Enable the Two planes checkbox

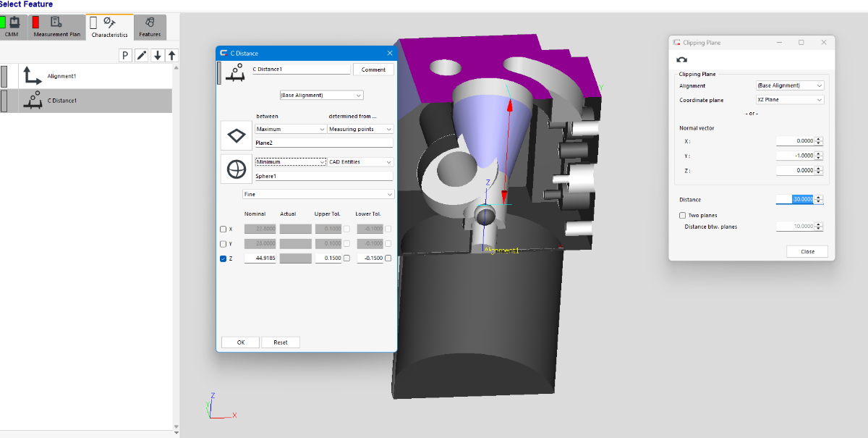(683, 215)
